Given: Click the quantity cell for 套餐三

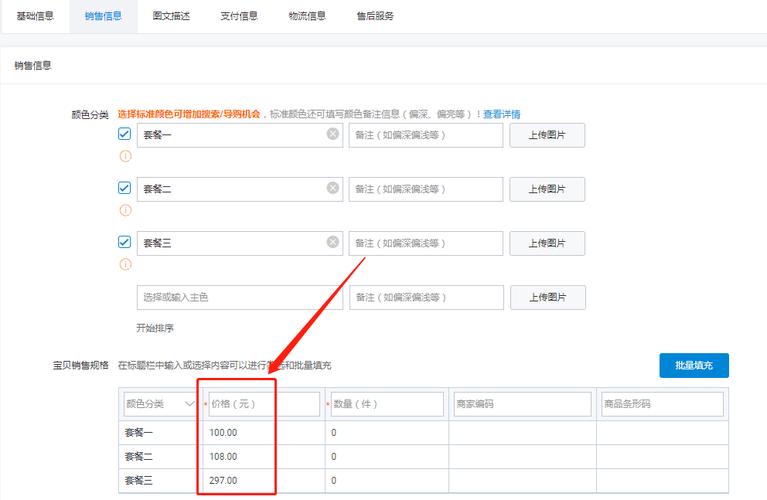Looking at the screenshot, I should [x=387, y=480].
